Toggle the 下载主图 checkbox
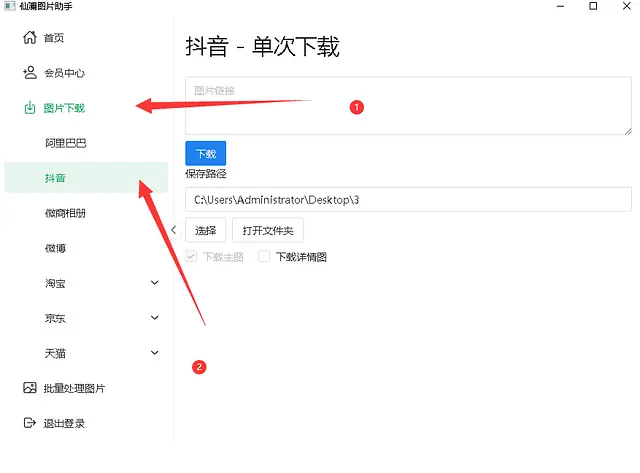 (191, 256)
